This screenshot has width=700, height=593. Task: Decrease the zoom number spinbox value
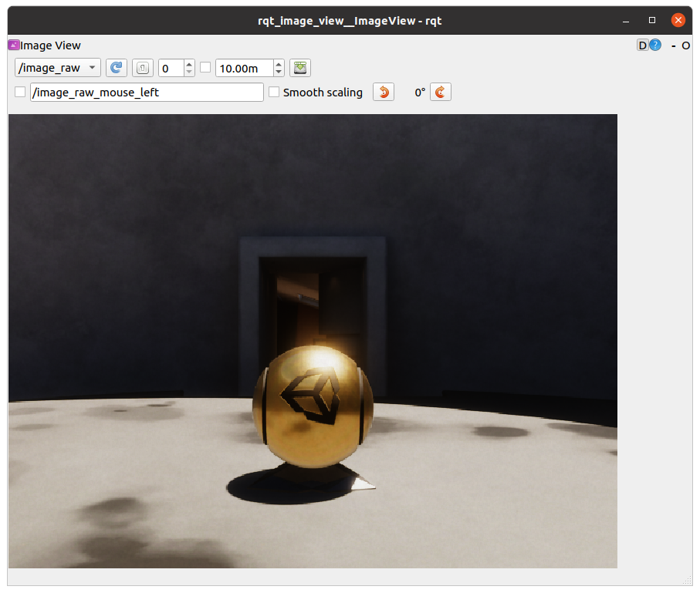189,72
